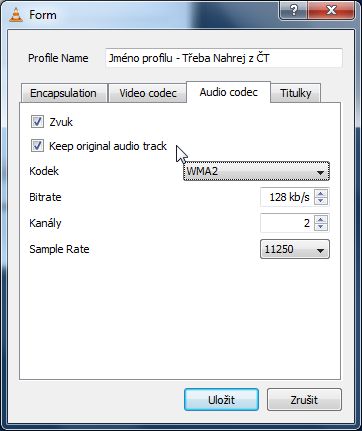Uncheck Keep original audio track

coord(37,146)
